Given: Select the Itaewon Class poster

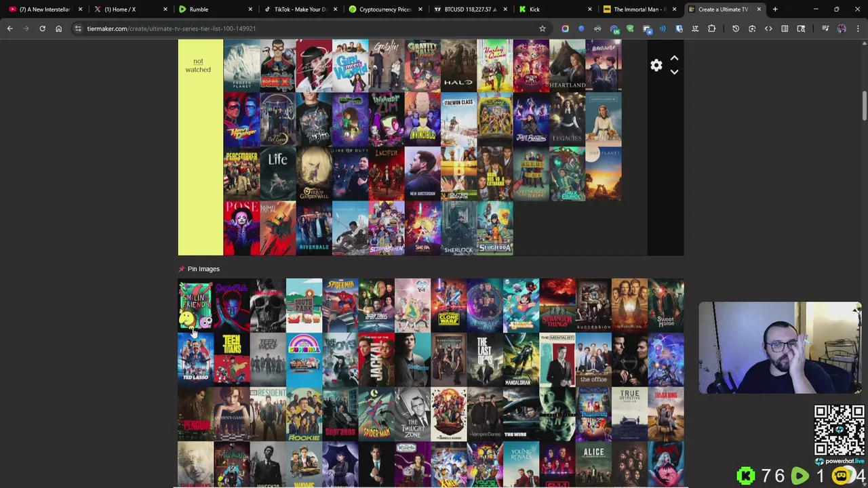Looking at the screenshot, I should [x=458, y=120].
